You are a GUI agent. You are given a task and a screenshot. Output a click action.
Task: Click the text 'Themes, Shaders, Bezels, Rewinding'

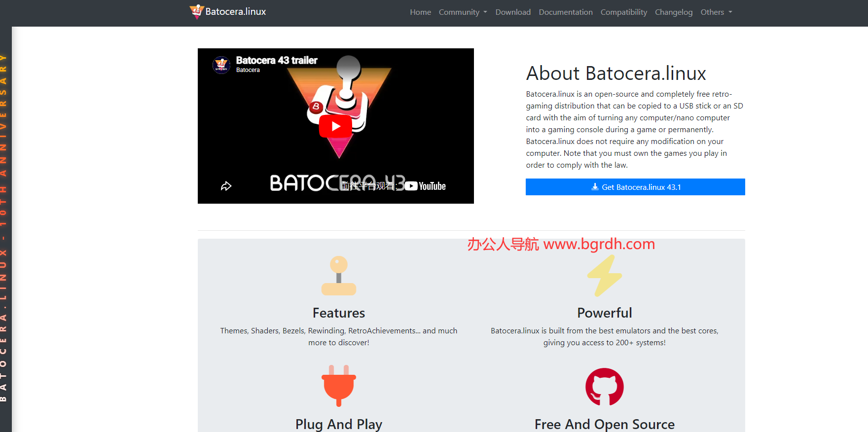coord(283,330)
